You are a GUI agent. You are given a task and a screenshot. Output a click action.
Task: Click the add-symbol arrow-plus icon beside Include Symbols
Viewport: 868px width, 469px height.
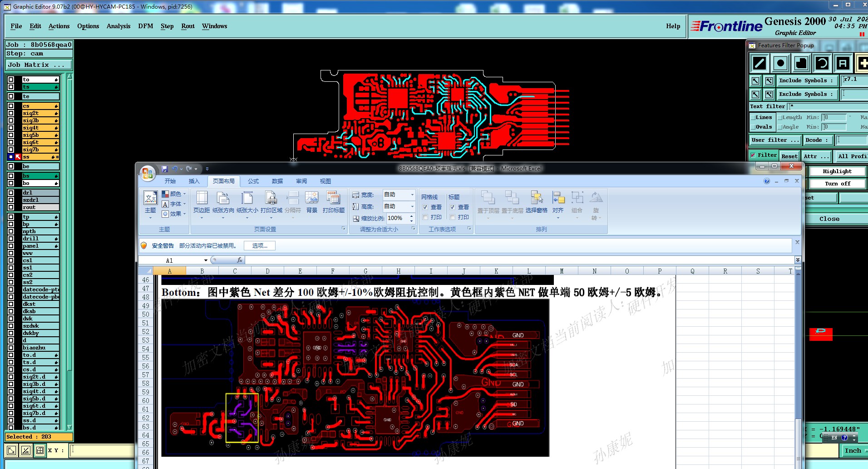769,81
